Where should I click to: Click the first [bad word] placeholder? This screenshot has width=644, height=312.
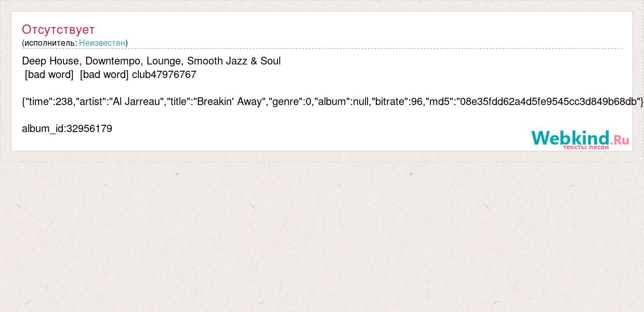(49, 74)
